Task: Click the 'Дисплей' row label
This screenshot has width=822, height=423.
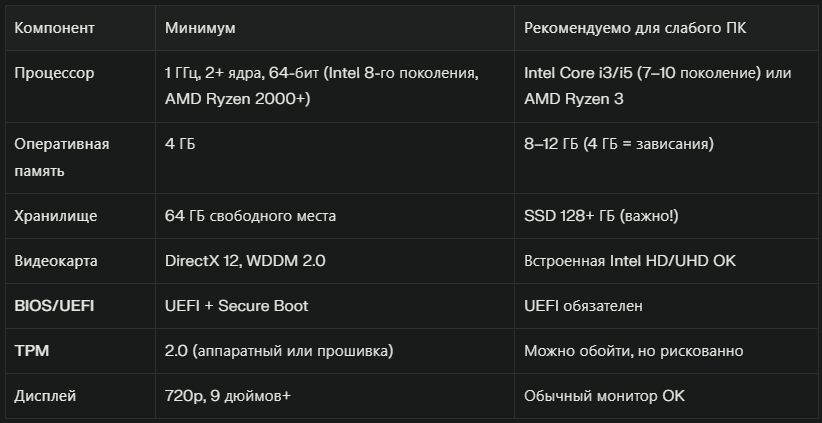Action: (45, 396)
